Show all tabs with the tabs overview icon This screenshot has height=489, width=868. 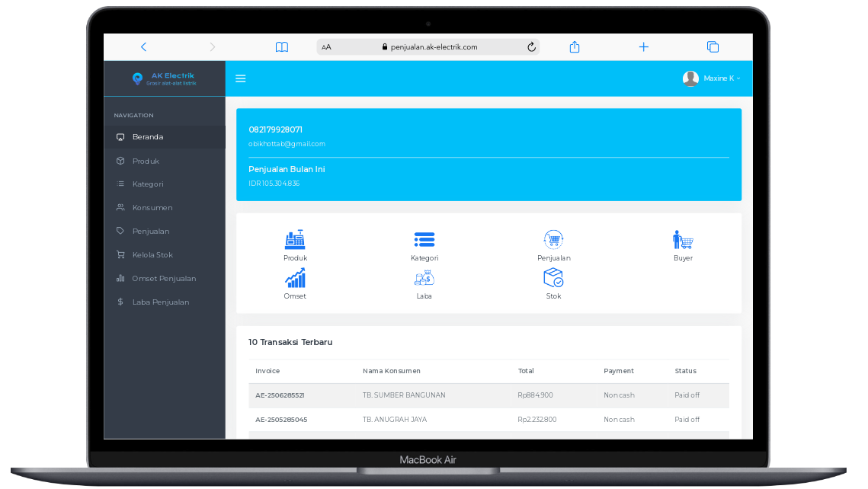click(x=713, y=47)
